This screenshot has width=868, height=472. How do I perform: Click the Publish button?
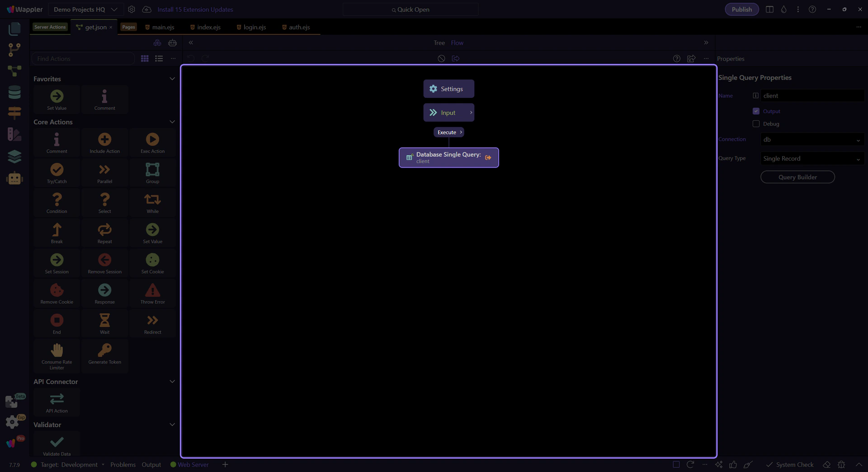click(741, 10)
